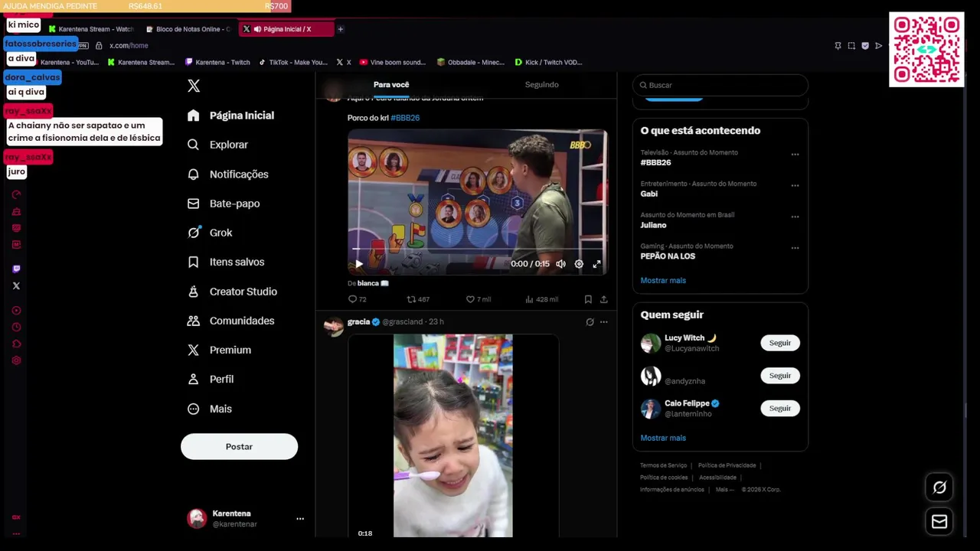Open Itens salvos bookmarks

click(x=226, y=262)
